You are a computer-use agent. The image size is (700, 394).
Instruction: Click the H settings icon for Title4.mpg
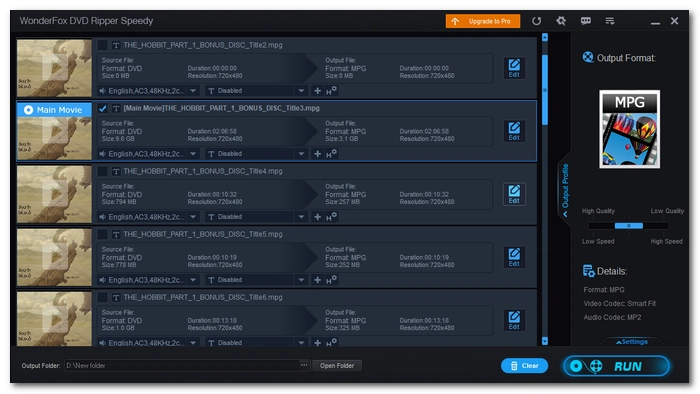coord(331,216)
